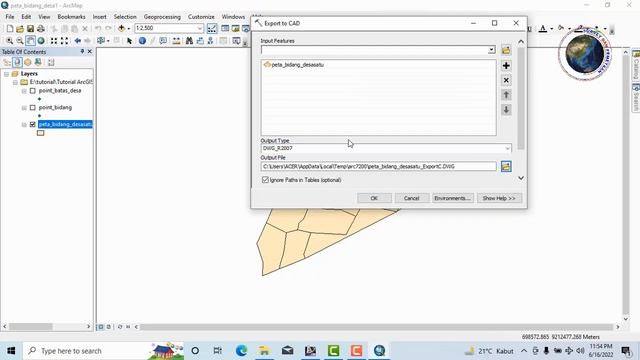Open the Environments settings
Viewport: 640px width, 360px height.
click(453, 198)
